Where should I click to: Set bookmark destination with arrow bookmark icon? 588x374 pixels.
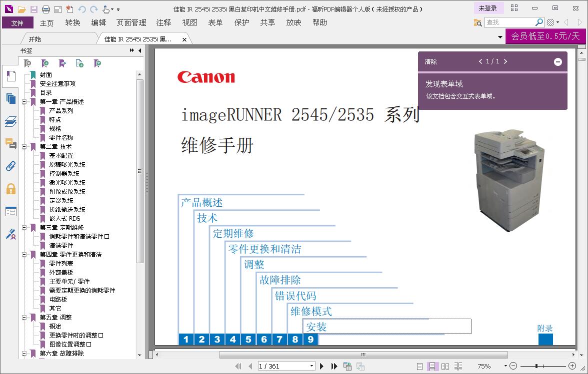62,63
